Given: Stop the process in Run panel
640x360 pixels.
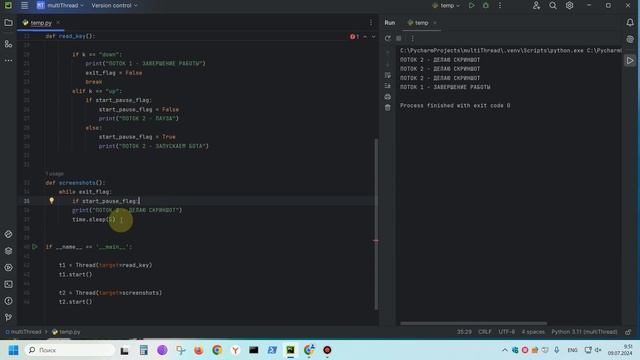Looking at the screenshot, I should (x=399, y=38).
